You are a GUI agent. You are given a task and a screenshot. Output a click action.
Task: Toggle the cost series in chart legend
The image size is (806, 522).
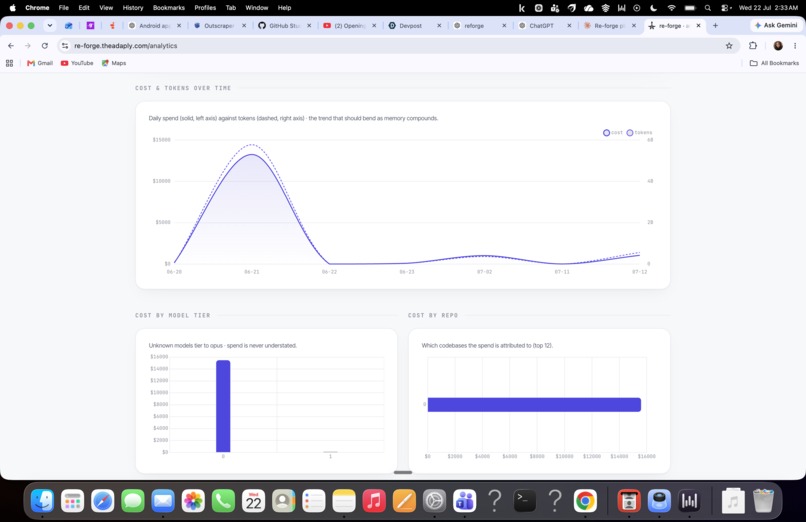coord(613,133)
